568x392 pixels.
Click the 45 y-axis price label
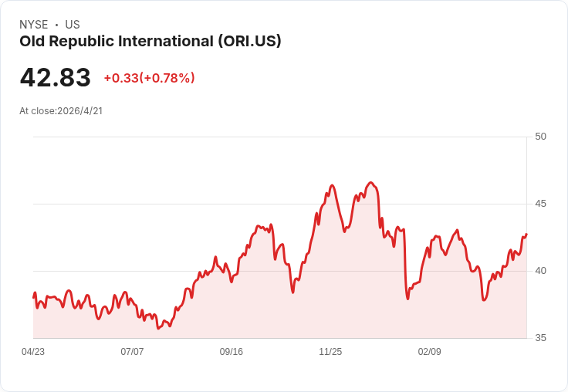[540, 204]
